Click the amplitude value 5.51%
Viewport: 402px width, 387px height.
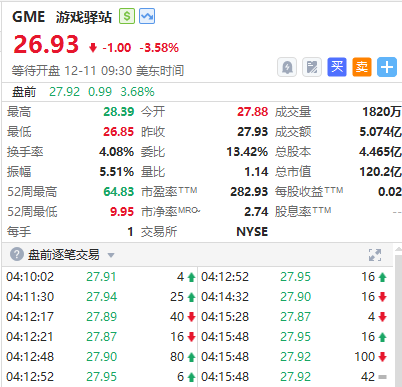117,172
